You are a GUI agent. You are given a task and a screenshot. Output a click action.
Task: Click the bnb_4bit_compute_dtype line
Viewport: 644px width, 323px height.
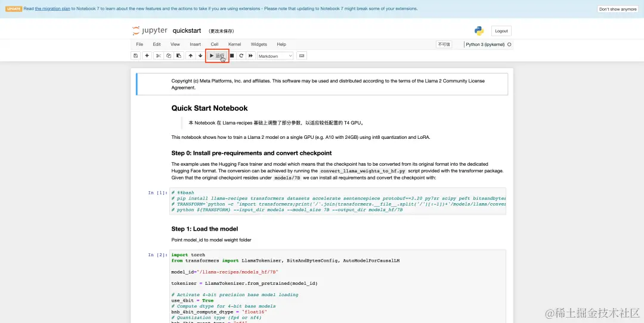pyautogui.click(x=219, y=312)
